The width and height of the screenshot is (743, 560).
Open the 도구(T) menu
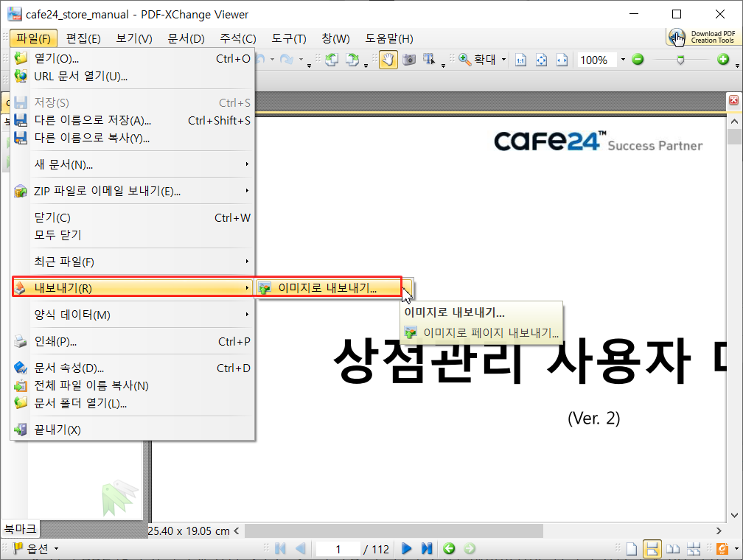coord(289,38)
